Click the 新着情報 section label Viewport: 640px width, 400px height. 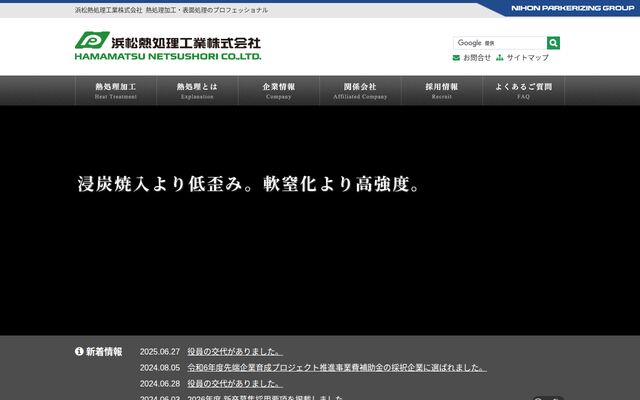pyautogui.click(x=104, y=351)
